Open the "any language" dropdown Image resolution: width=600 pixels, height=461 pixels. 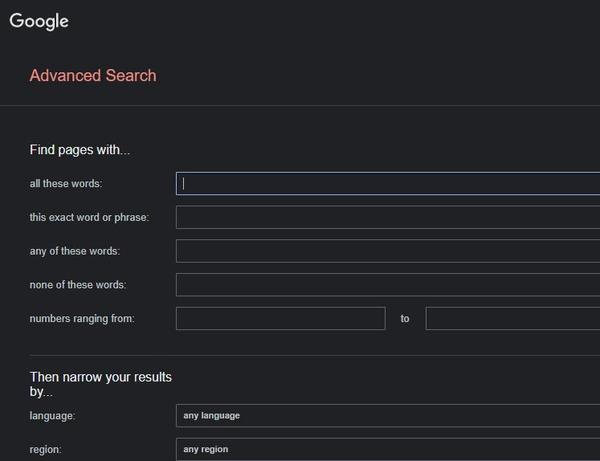[x=388, y=415]
